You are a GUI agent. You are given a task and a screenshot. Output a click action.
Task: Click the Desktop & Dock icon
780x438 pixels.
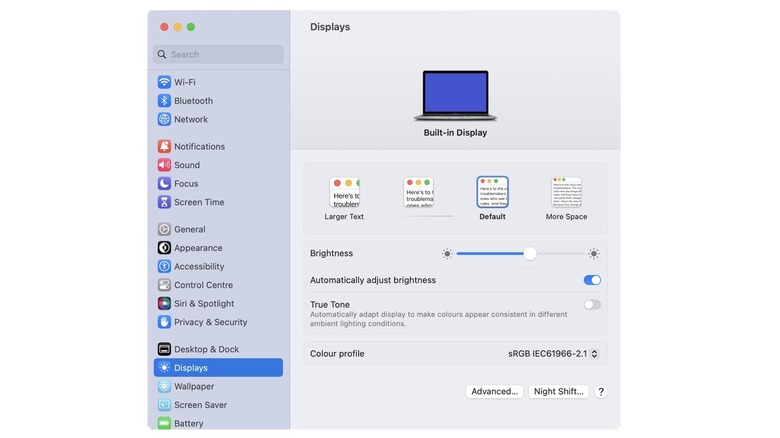tap(164, 349)
